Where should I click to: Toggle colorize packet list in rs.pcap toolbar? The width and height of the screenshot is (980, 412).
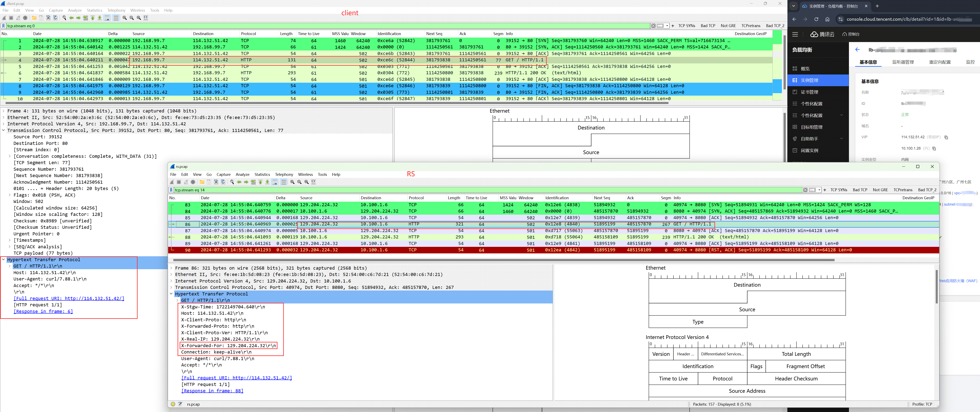[x=284, y=182]
